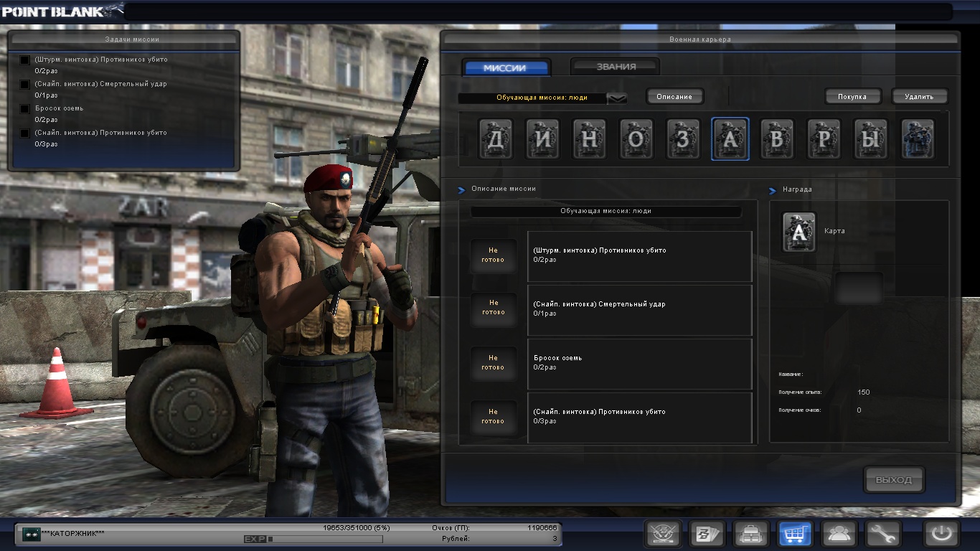This screenshot has height=551, width=980.
Task: Click the Награда section heading
Action: 796,189
